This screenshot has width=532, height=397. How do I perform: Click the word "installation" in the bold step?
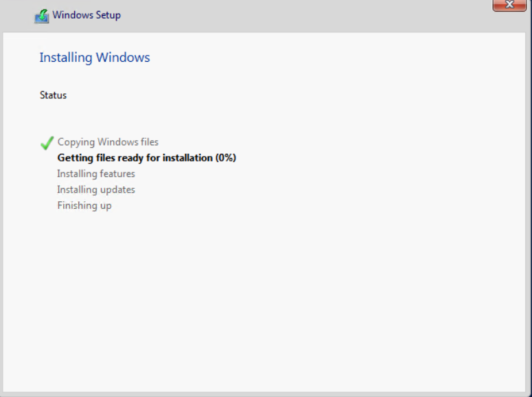[x=187, y=158]
